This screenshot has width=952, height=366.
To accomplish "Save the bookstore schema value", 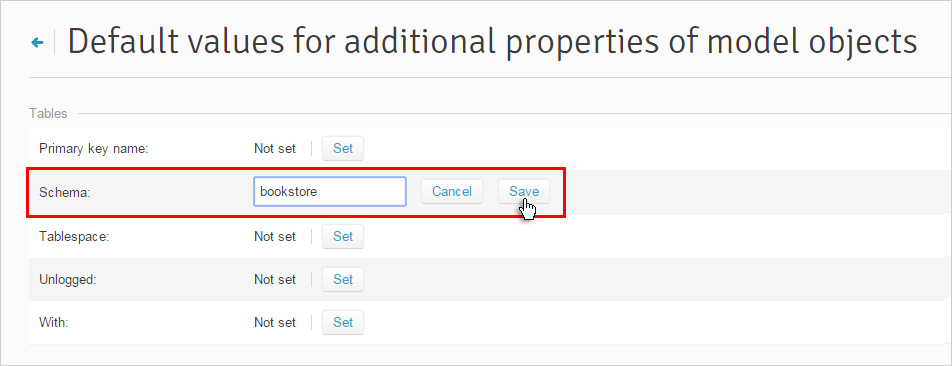I will (524, 191).
